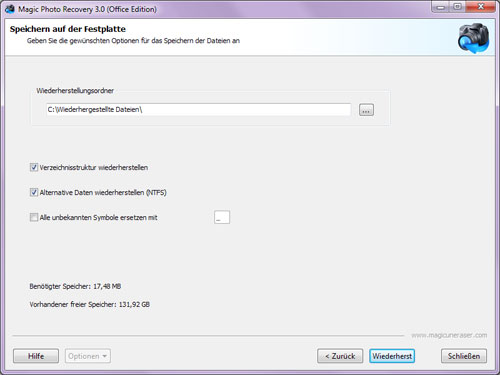Open folder browse dialog with ellipsis button
500x375 pixels.
point(366,110)
